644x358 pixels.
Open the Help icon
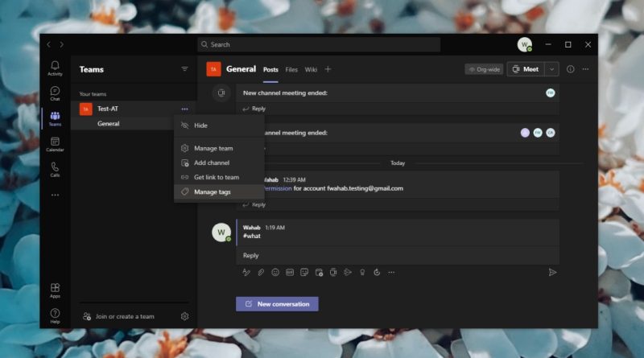55,315
